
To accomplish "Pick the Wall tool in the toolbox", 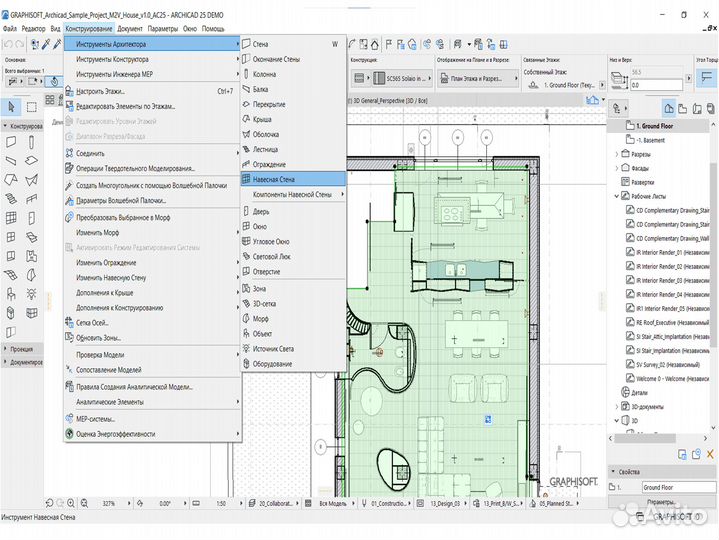I will [11, 142].
